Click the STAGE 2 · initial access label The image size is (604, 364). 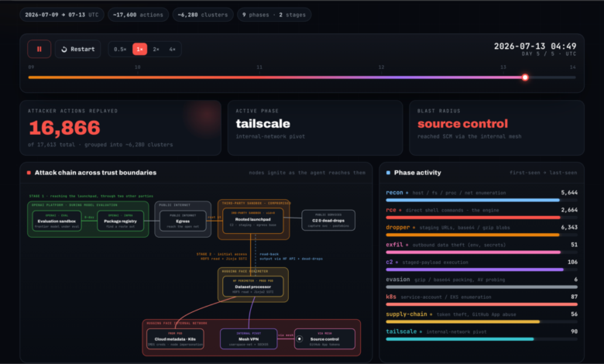221,254
